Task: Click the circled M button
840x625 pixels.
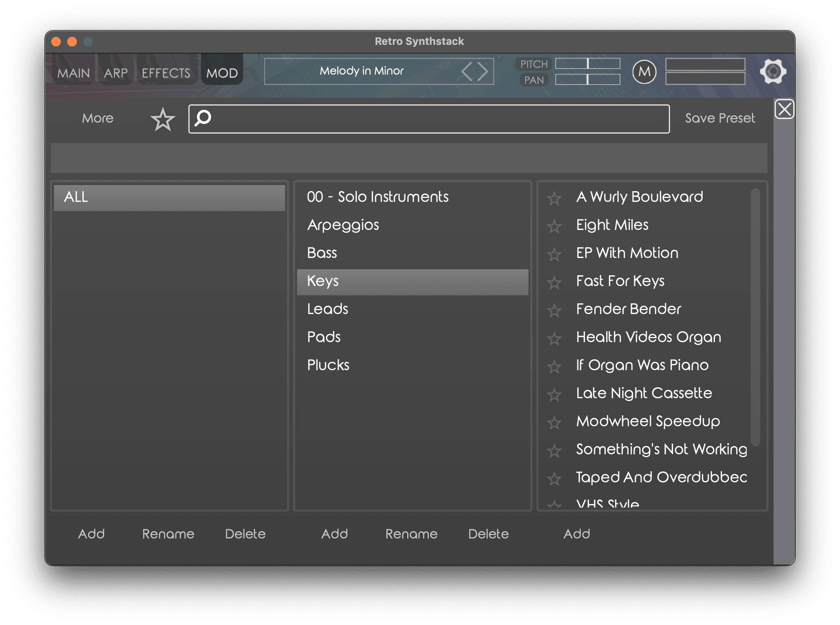Action: [644, 72]
